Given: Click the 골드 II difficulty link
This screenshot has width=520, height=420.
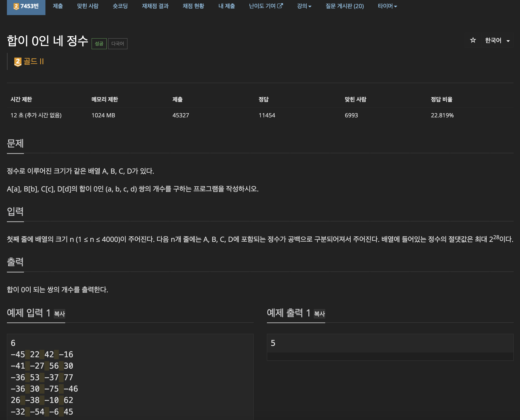Looking at the screenshot, I should click(34, 61).
